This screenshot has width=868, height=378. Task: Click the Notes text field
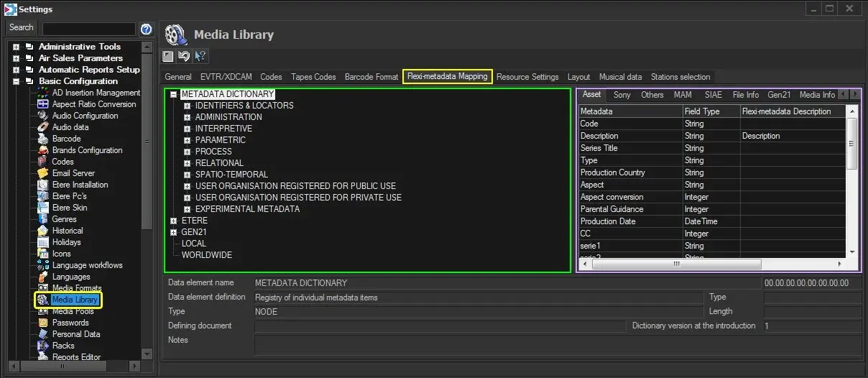(x=558, y=345)
